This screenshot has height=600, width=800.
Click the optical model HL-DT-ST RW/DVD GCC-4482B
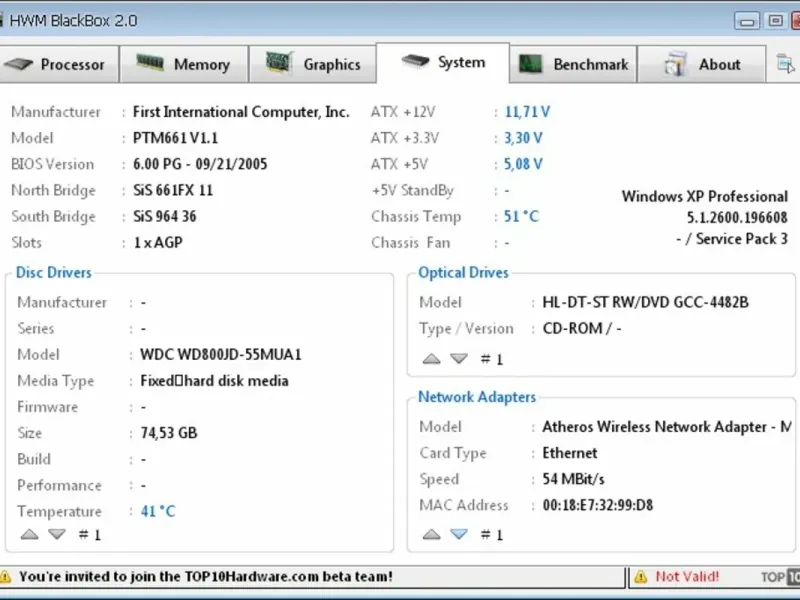(x=645, y=302)
